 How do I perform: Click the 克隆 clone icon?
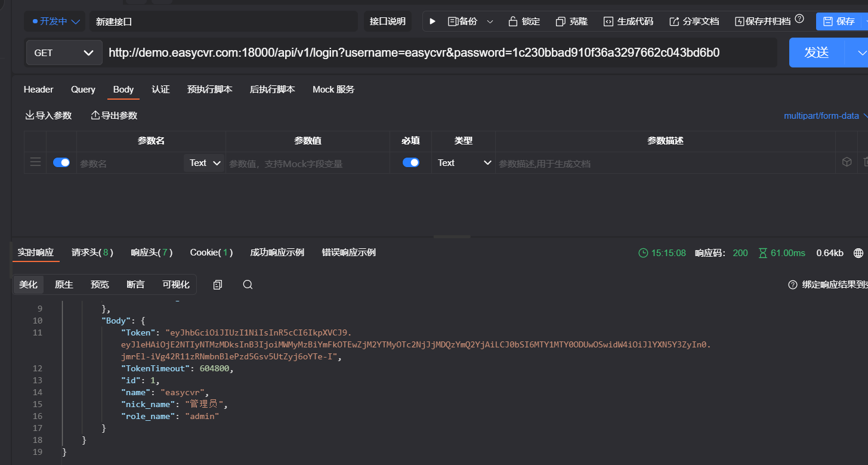pos(560,21)
